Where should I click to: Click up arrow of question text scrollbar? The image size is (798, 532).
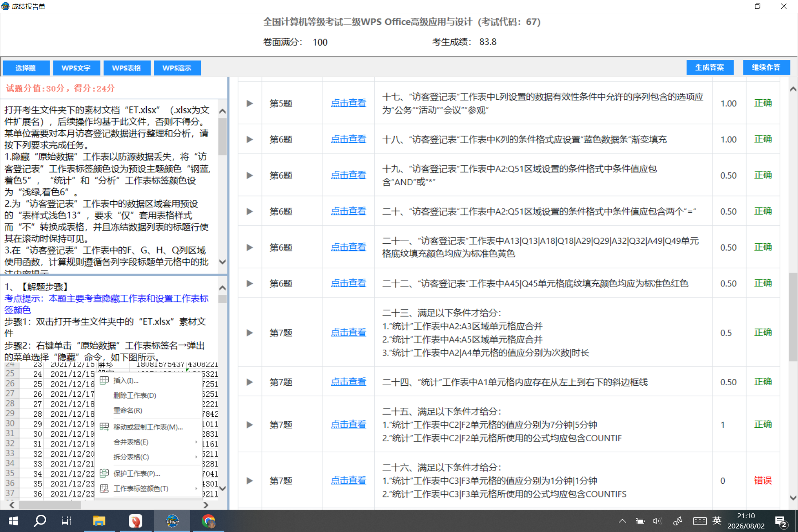pyautogui.click(x=223, y=111)
